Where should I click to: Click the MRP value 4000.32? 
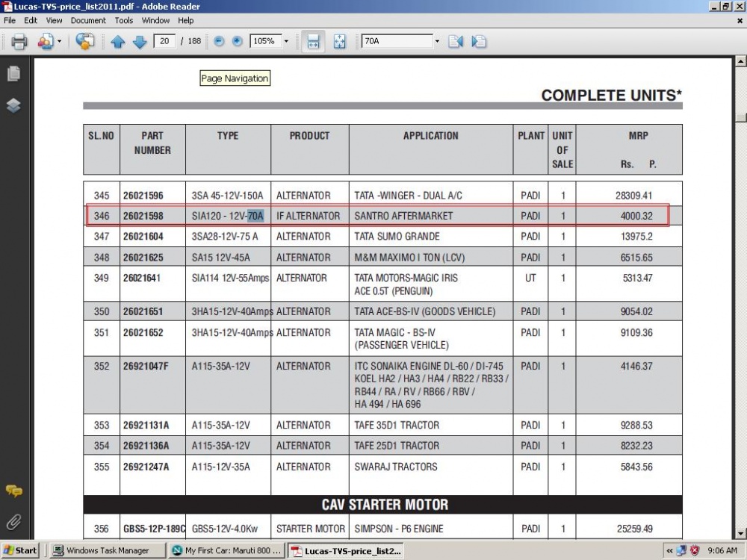point(636,216)
